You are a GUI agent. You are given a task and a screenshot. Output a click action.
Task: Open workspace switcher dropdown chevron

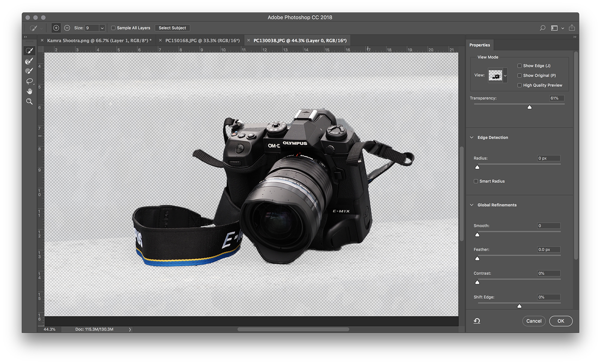[x=563, y=28]
